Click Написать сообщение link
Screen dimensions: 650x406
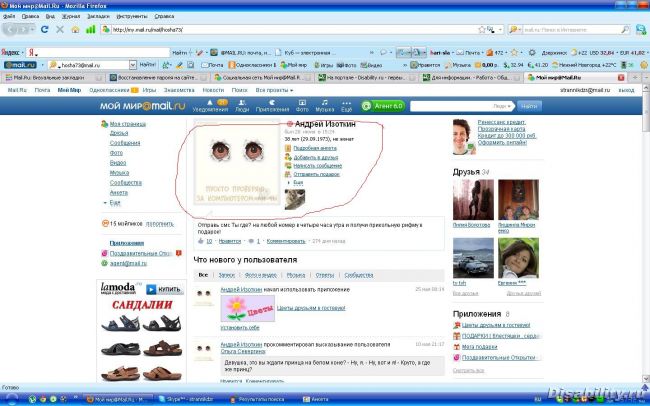click(318, 165)
